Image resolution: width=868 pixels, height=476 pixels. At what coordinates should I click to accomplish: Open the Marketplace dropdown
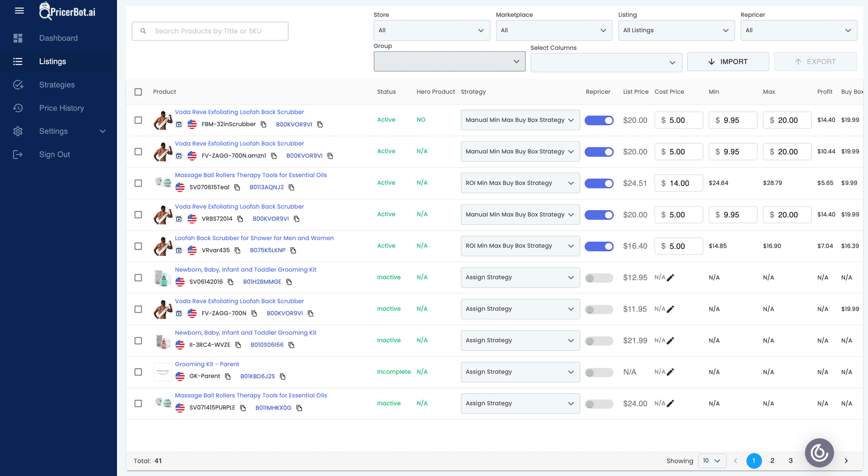click(554, 30)
